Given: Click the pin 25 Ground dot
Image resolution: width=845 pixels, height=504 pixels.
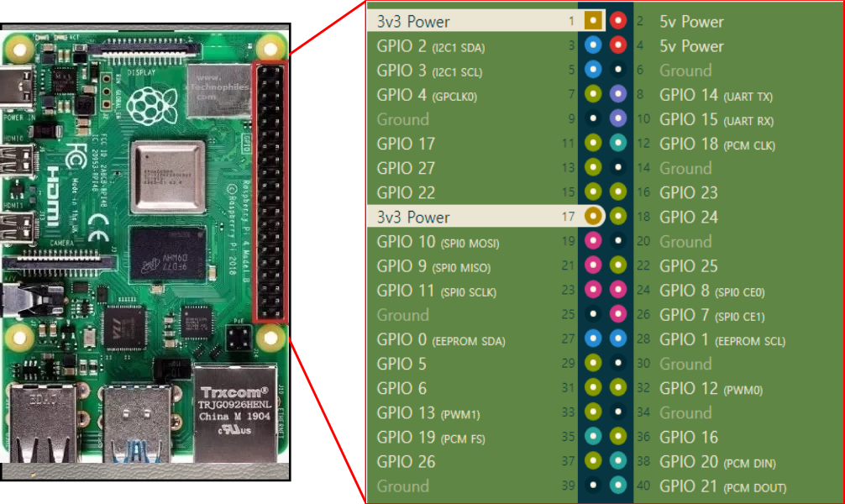Looking at the screenshot, I should [593, 314].
